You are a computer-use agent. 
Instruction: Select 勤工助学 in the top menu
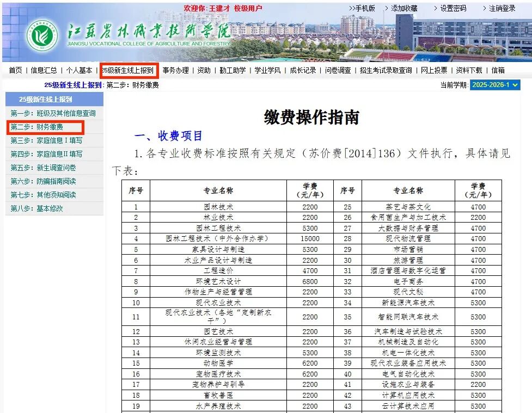[x=233, y=70]
